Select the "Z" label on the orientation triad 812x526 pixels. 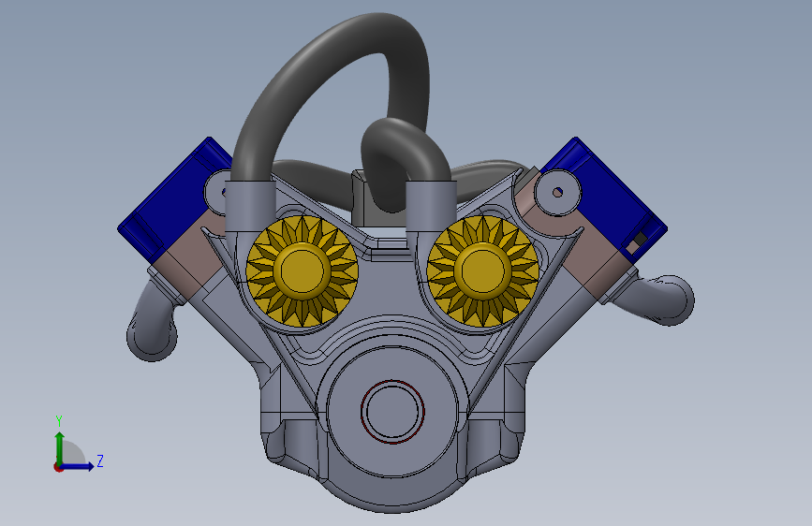pos(100,460)
